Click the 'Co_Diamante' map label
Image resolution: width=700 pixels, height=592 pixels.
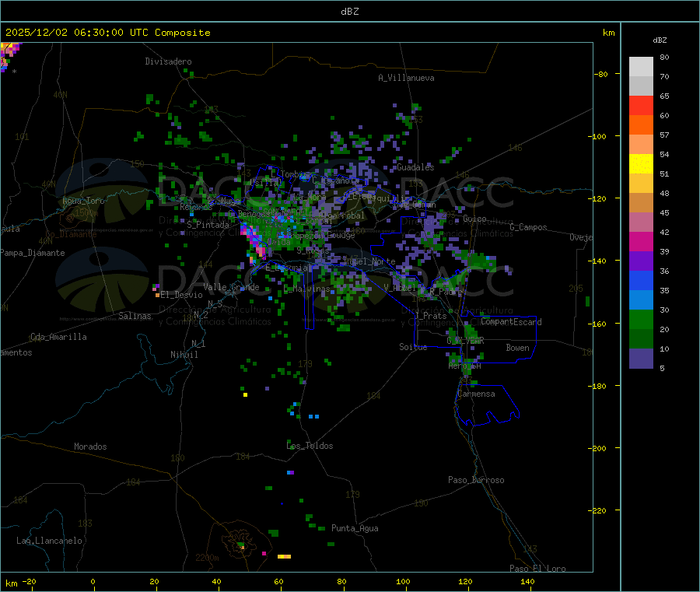click(71, 234)
